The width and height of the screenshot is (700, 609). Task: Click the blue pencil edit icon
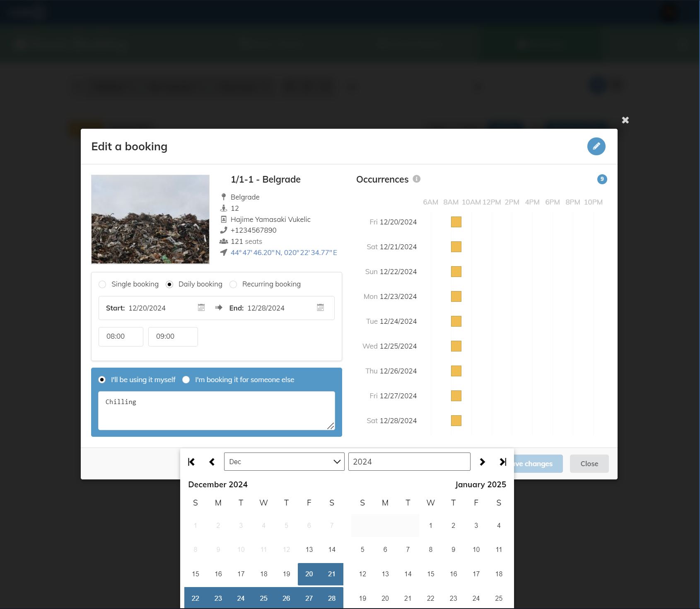pos(596,147)
